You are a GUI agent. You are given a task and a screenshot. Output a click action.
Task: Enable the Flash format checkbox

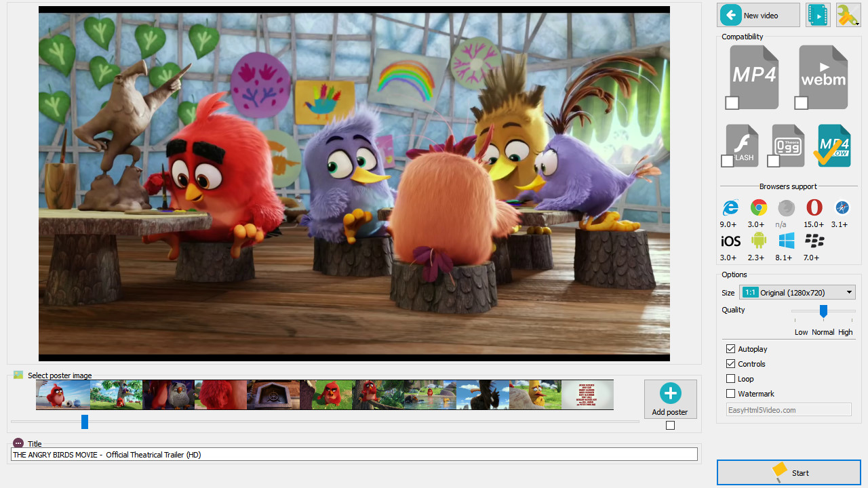(727, 161)
